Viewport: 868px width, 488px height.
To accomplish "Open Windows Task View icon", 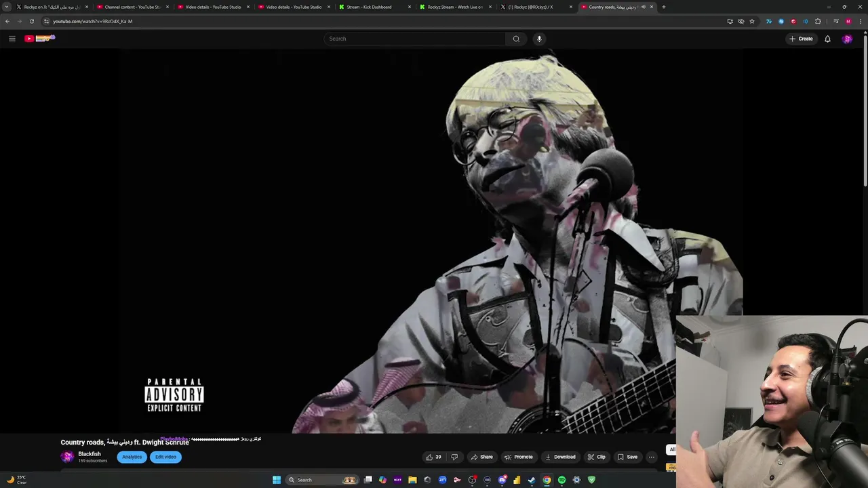I will coord(368,480).
